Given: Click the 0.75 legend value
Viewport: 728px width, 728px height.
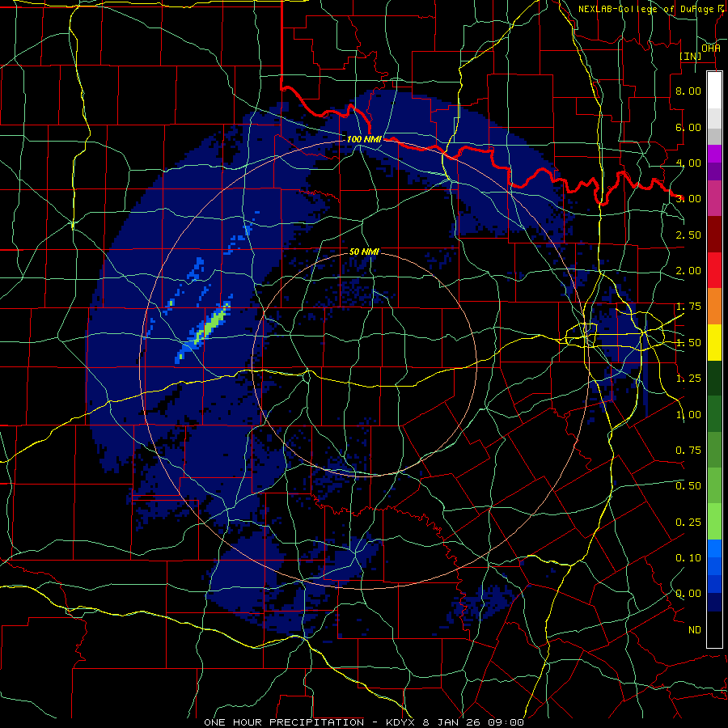Looking at the screenshot, I should pyautogui.click(x=688, y=451).
